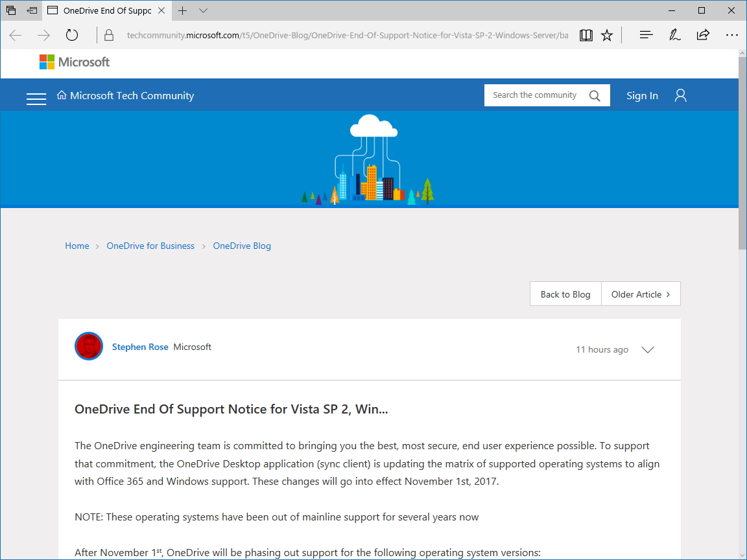747x560 pixels.
Task: Open a new browser tab
Action: [x=182, y=10]
